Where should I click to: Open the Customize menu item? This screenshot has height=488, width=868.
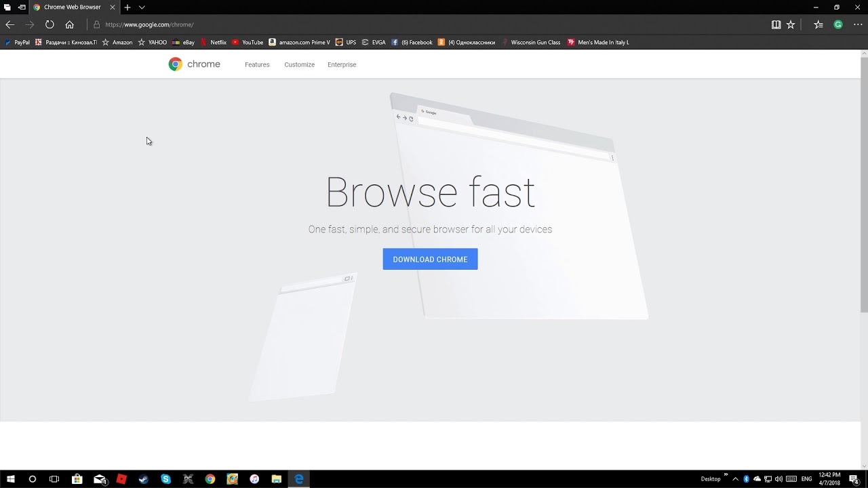pyautogui.click(x=300, y=64)
